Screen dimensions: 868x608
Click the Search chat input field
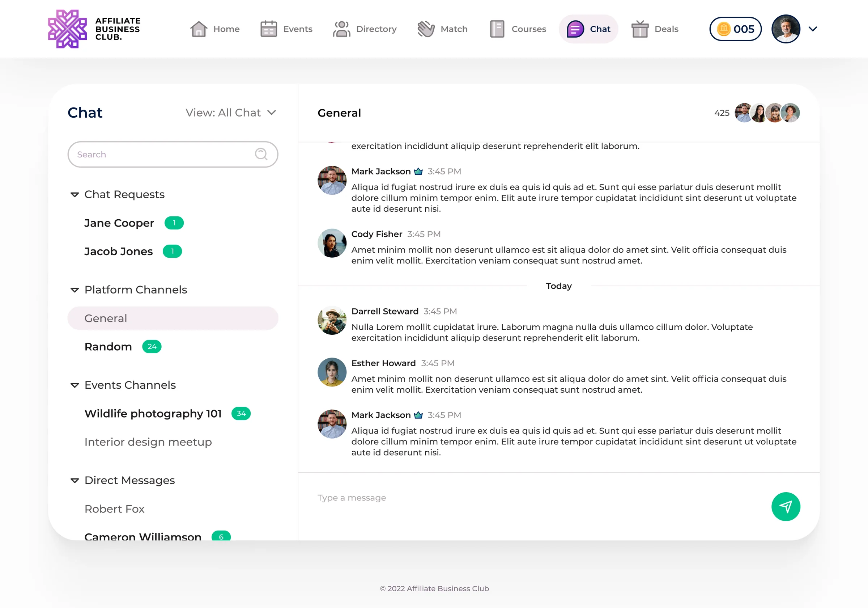click(x=173, y=154)
